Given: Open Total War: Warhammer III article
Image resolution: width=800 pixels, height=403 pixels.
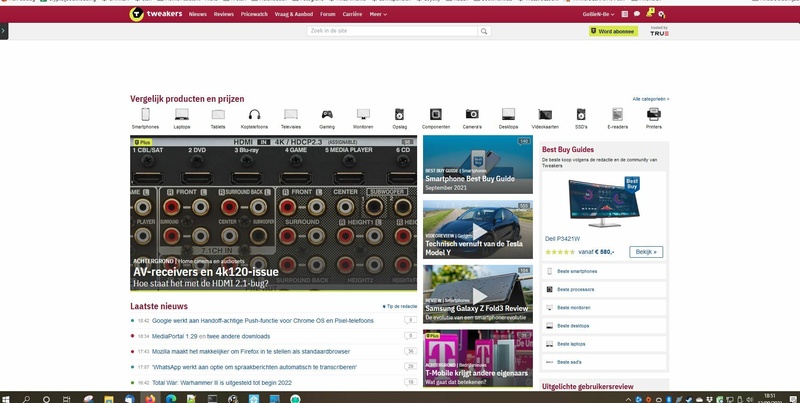Looking at the screenshot, I should [222, 383].
